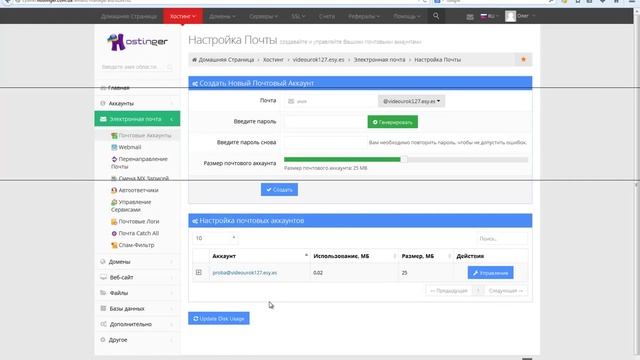The width and height of the screenshot is (640, 360).
Task: Collapse the Электронная почта sidebar section
Action: (137, 119)
